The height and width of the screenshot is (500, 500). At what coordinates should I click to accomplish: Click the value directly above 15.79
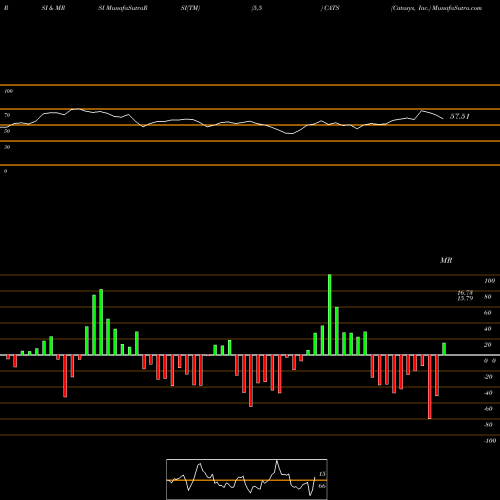pyautogui.click(x=465, y=293)
